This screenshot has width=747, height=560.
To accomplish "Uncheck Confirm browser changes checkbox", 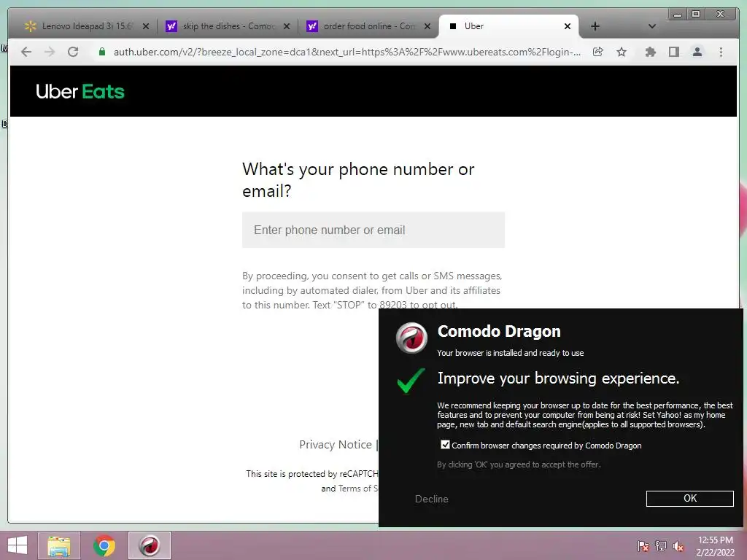I will click(445, 445).
